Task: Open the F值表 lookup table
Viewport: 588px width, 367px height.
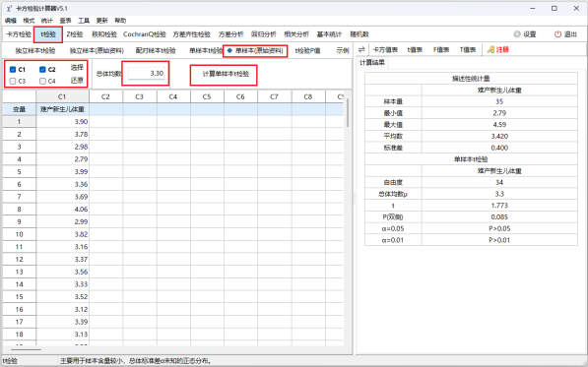Action: coord(441,49)
